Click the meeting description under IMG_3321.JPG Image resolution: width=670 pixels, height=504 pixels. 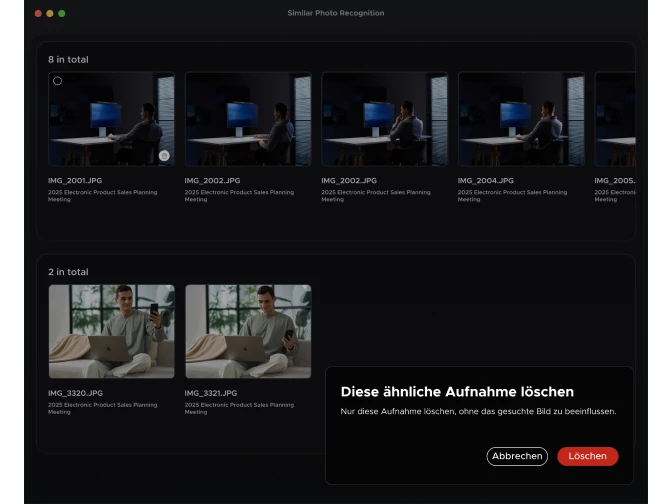click(239, 408)
